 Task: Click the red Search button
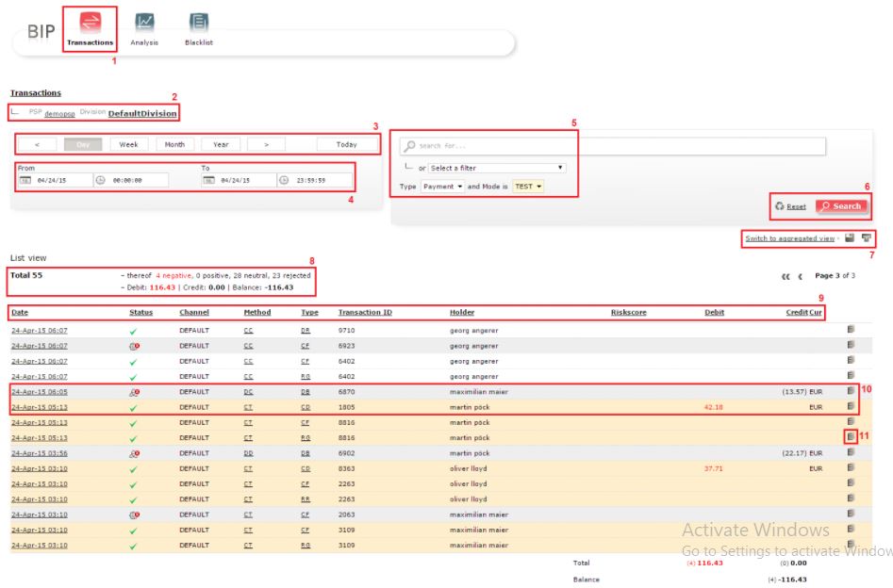pos(841,206)
